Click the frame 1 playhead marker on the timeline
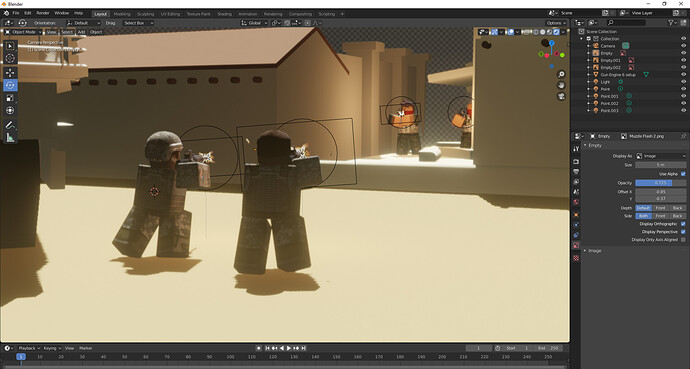The image size is (690, 369). coord(21,357)
